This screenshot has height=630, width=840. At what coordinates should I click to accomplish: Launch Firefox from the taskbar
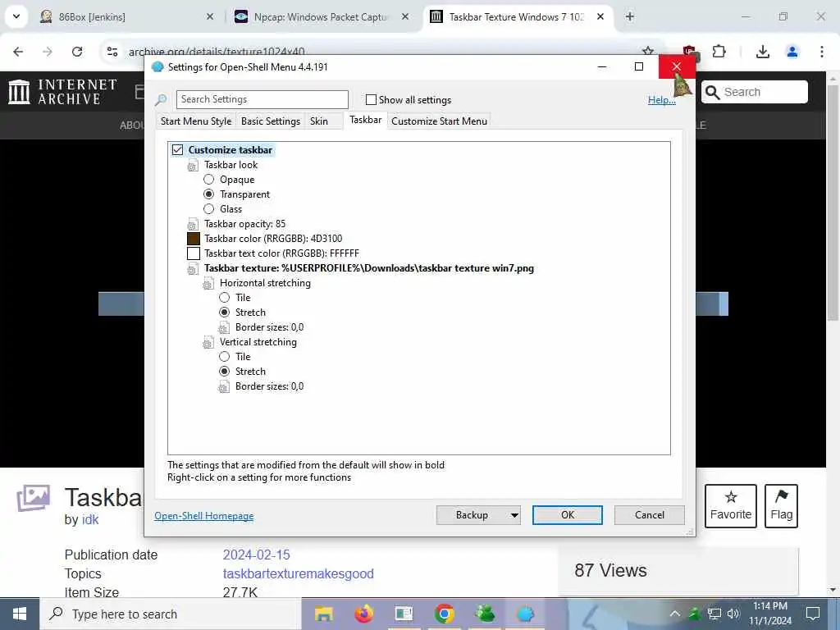(x=363, y=614)
